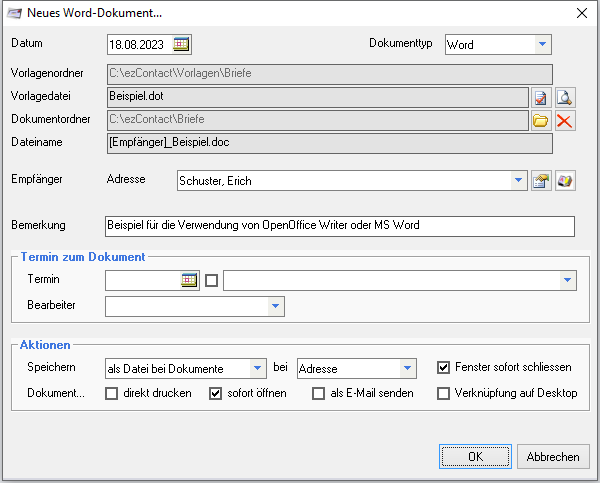Click the address book icon next to Empfänger
The width and height of the screenshot is (600, 483).
point(565,181)
